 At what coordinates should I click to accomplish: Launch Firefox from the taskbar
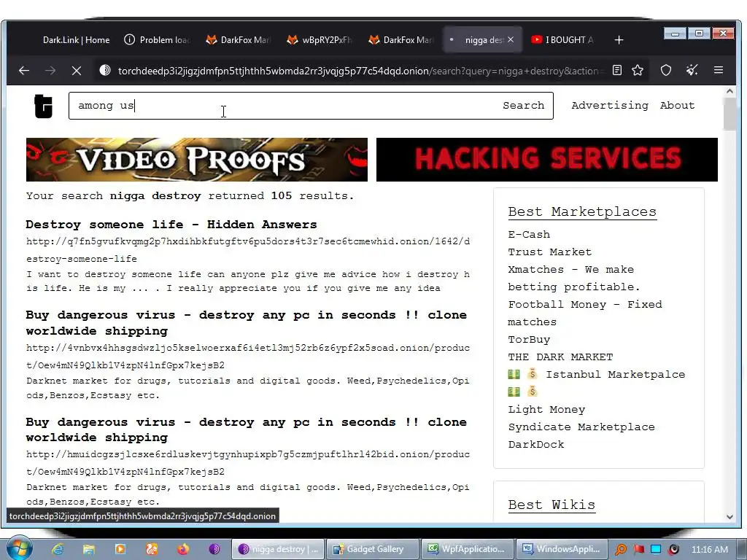point(183,549)
